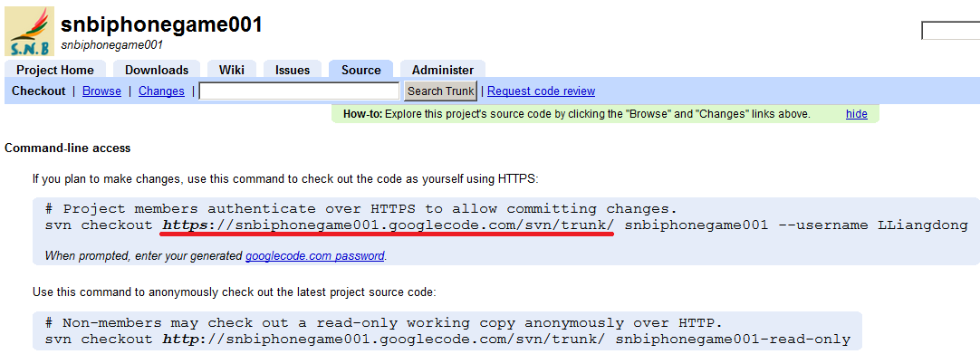980x354 pixels.
Task: Click the Non-members comment line
Action: (x=384, y=323)
